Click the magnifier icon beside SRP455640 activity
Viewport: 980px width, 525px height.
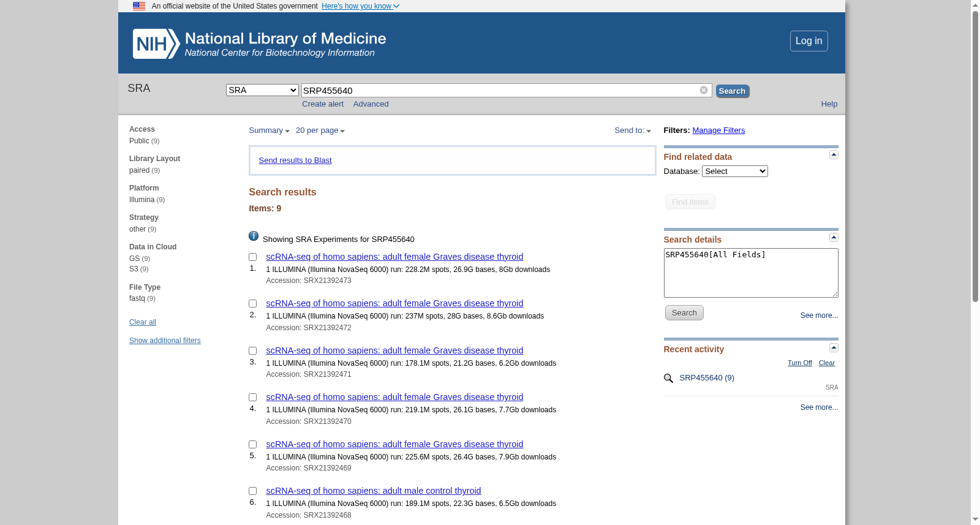point(668,379)
